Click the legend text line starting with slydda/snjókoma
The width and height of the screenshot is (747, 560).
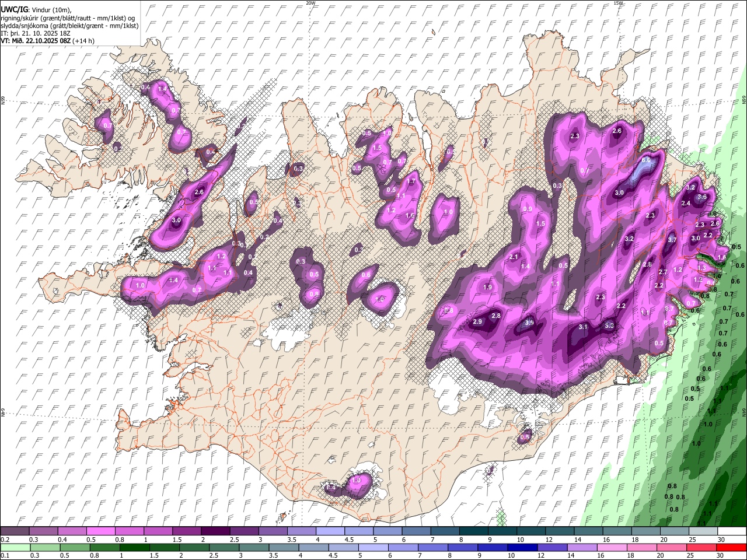(69, 26)
